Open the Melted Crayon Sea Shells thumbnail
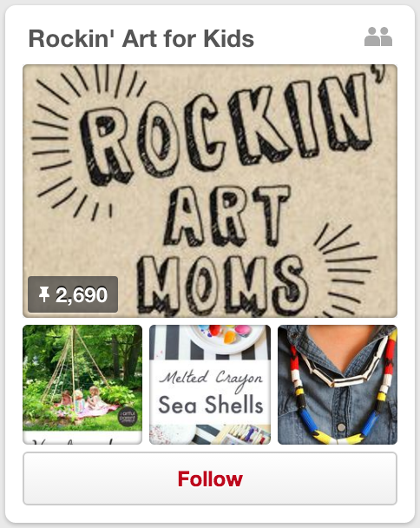 210,385
